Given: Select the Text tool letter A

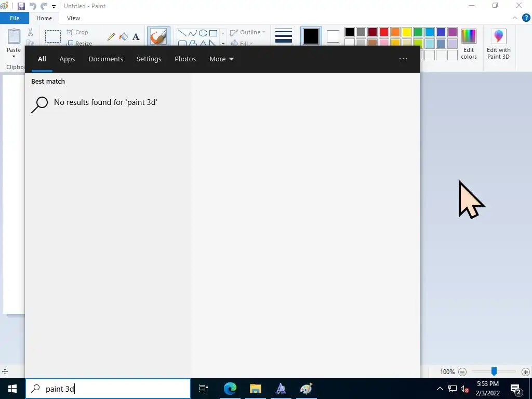Looking at the screenshot, I should [136, 37].
